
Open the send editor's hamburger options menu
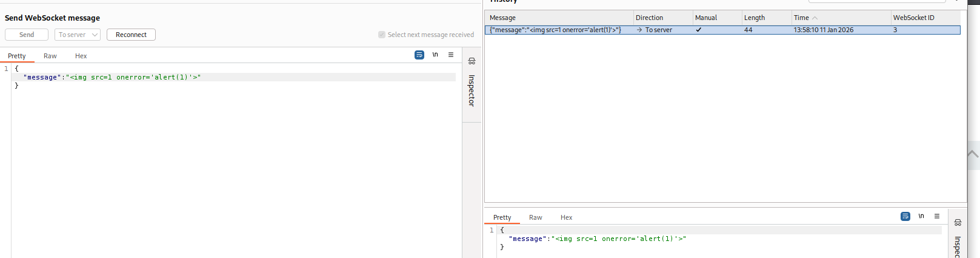pos(451,55)
